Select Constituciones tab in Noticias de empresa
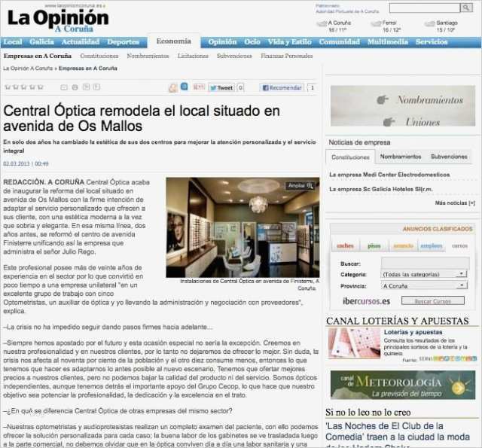 tap(350, 157)
